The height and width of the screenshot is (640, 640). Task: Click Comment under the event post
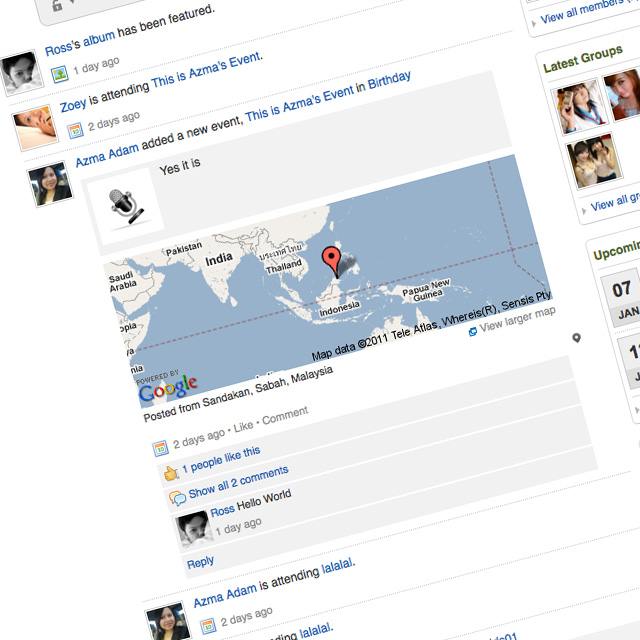(285, 416)
